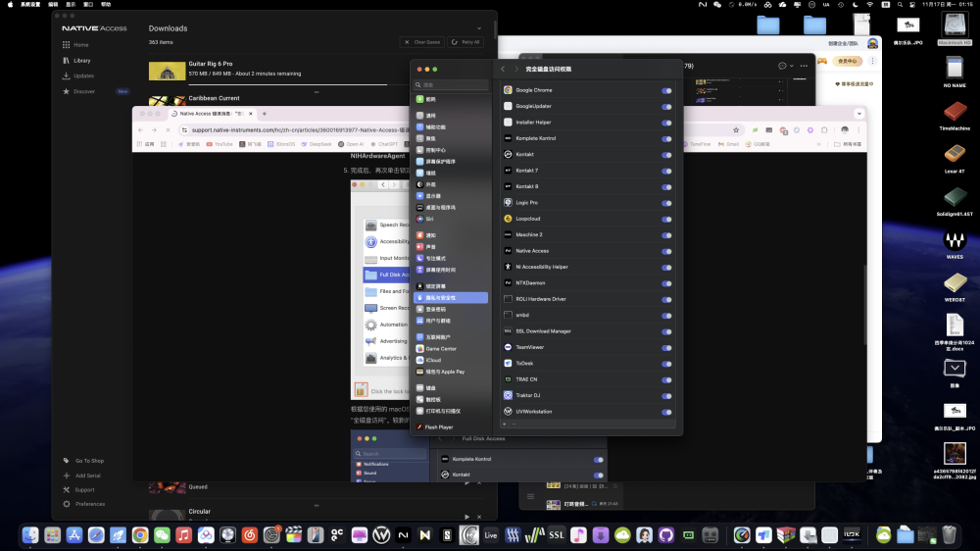The height and width of the screenshot is (551, 980).
Task: Play the Circular item in downloads
Action: [466, 517]
